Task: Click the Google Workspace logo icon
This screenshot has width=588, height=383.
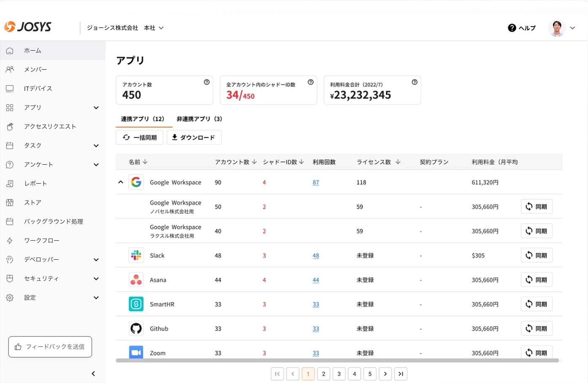Action: point(136,182)
